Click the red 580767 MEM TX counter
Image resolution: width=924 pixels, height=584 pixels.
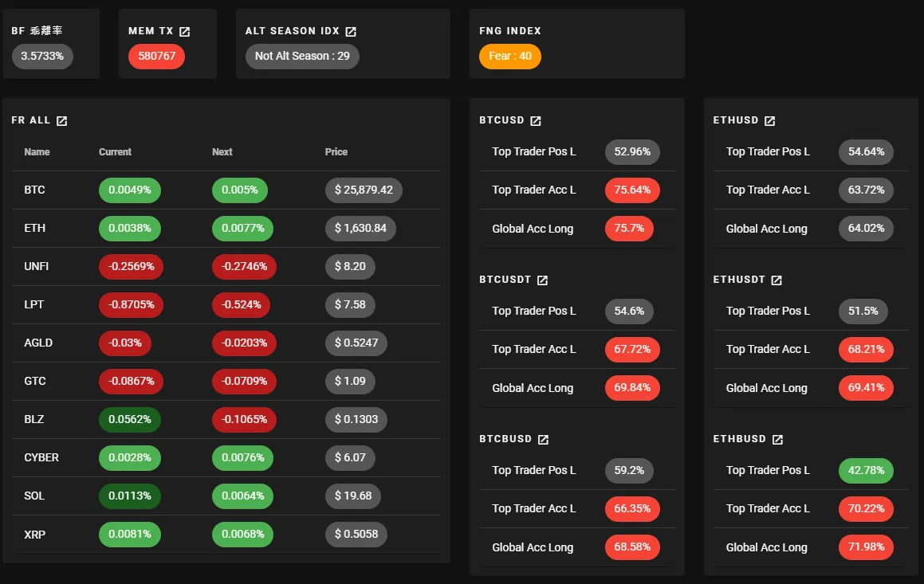click(x=155, y=57)
